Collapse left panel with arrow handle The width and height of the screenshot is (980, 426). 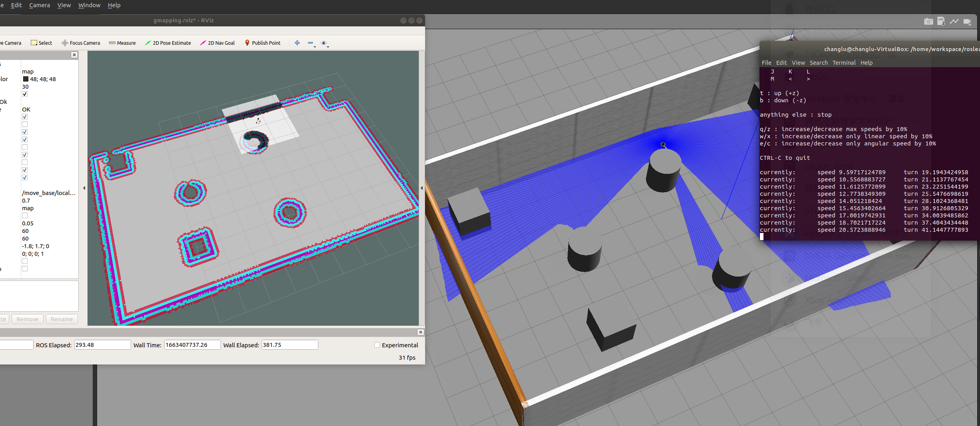[84, 188]
